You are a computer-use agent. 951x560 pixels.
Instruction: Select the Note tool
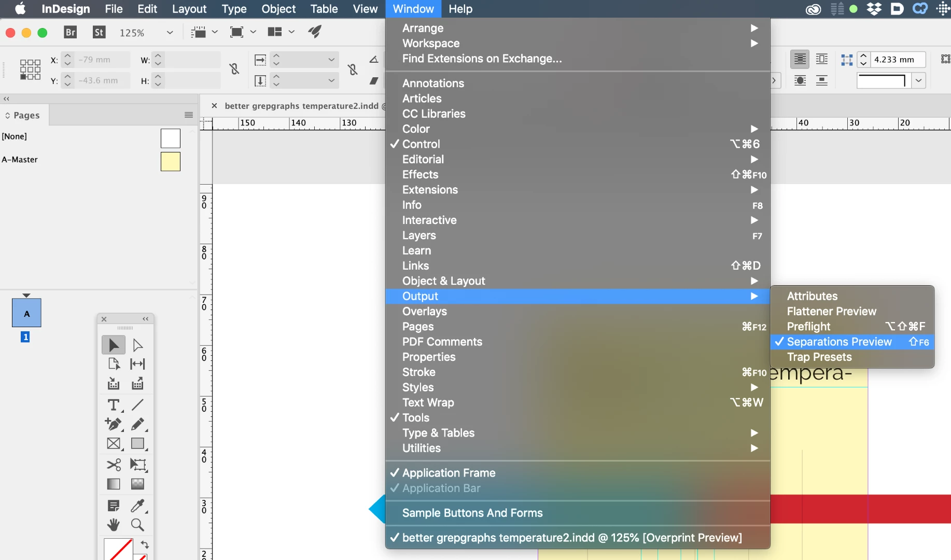[114, 506]
